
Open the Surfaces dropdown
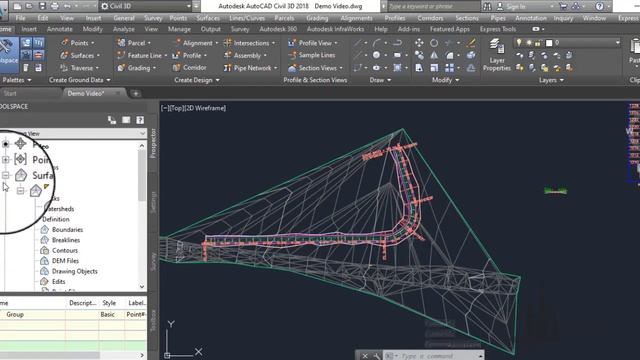[80, 55]
